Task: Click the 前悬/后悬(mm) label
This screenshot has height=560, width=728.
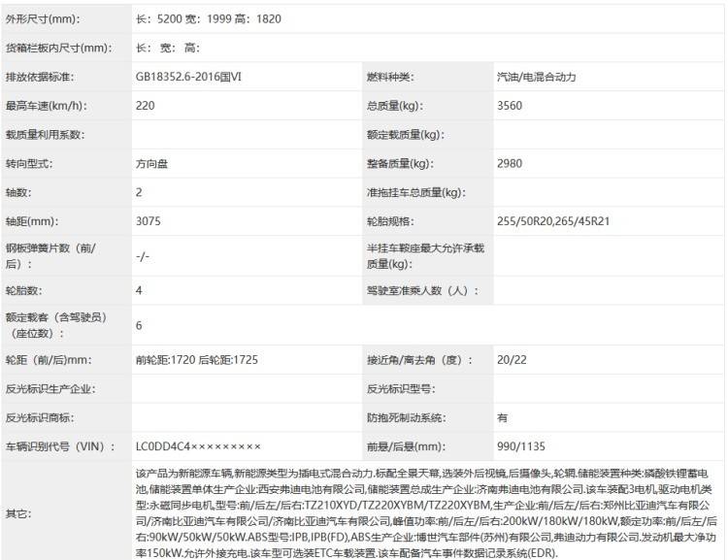Action: (x=407, y=446)
